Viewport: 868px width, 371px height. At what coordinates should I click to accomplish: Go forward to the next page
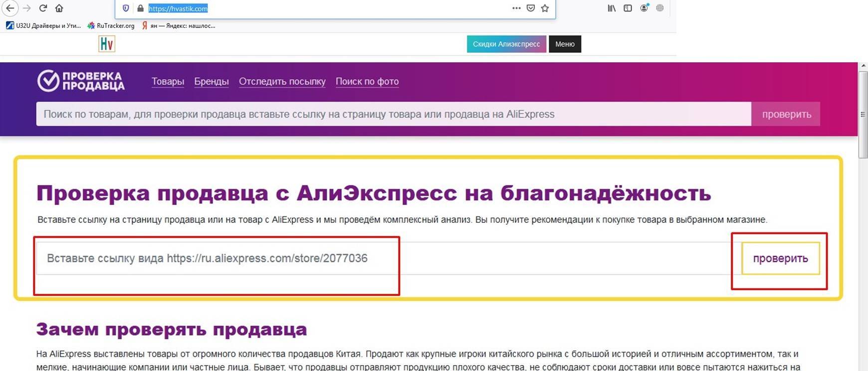pyautogui.click(x=27, y=8)
